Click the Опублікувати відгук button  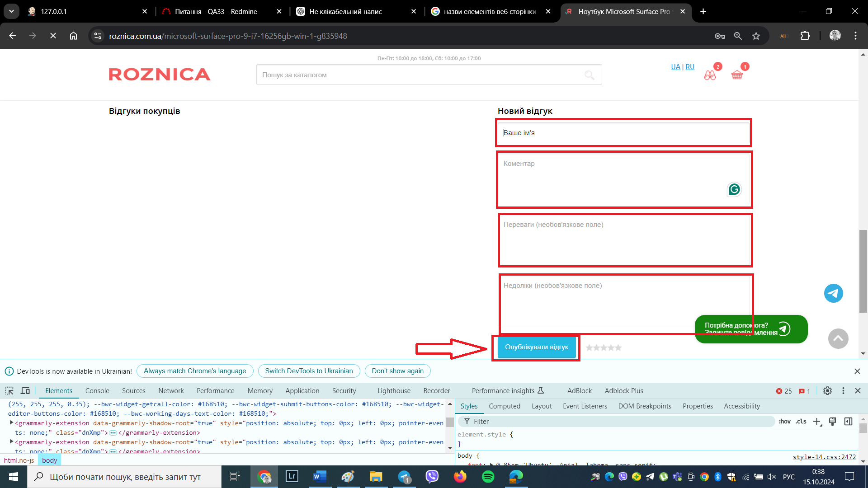536,347
